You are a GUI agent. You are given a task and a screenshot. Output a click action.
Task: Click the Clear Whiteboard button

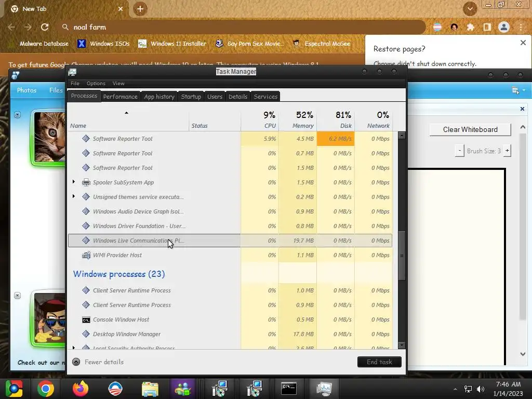click(x=470, y=129)
